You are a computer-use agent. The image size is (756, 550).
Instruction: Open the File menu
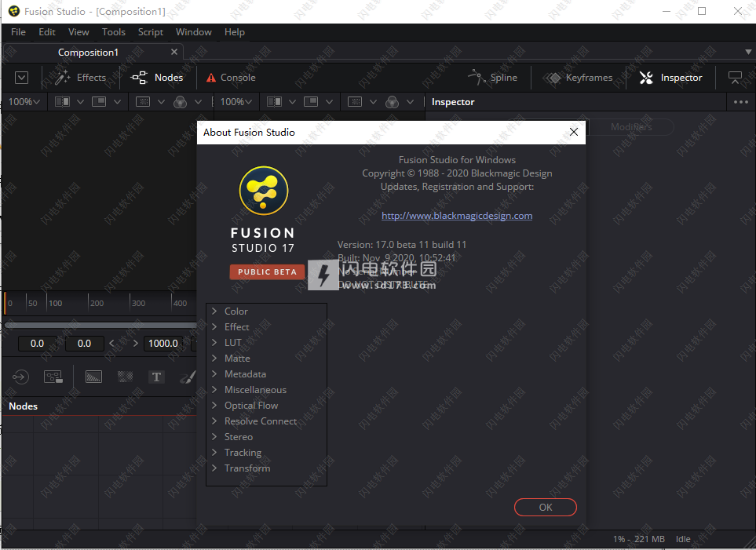18,32
